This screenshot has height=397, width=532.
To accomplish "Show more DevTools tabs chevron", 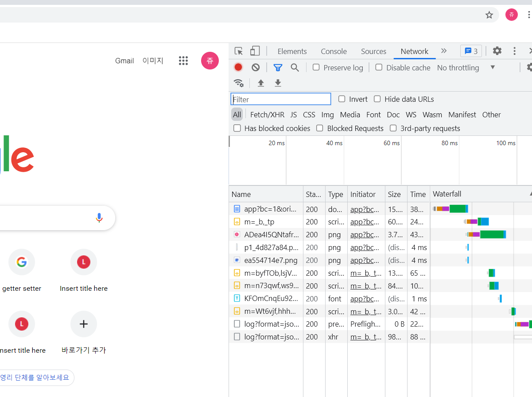I will pos(444,51).
